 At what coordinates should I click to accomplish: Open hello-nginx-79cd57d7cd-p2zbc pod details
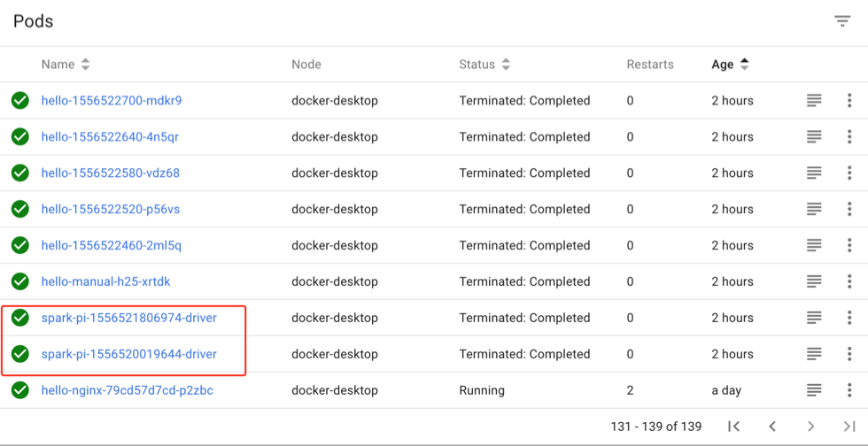point(128,390)
